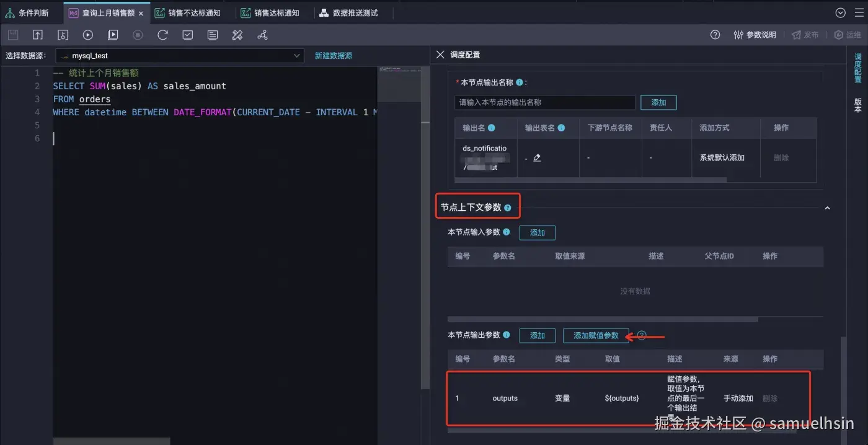Click the format code (lines) toolbar icon
The height and width of the screenshot is (445, 868).
point(213,35)
